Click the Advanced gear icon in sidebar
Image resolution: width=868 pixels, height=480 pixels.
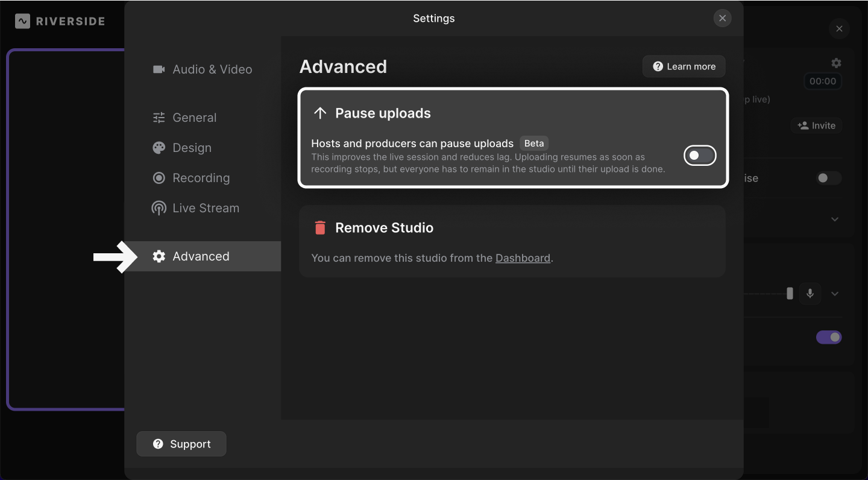click(159, 256)
